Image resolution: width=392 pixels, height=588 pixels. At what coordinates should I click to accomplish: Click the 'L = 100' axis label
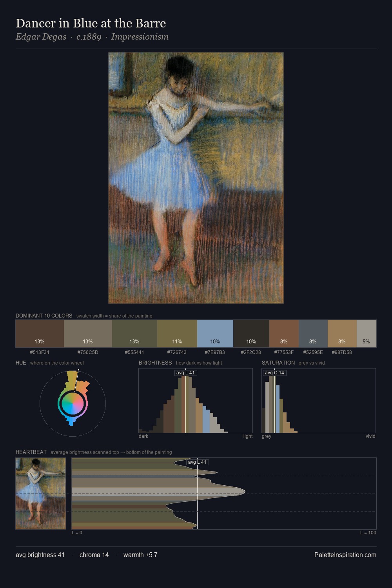tap(368, 533)
